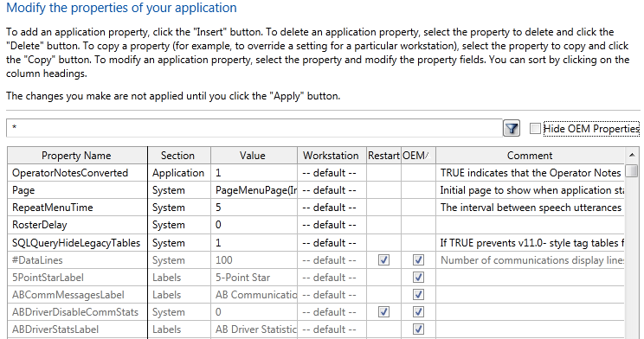The height and width of the screenshot is (339, 644).
Task: Click the scrollbar up arrow
Action: coord(632,155)
